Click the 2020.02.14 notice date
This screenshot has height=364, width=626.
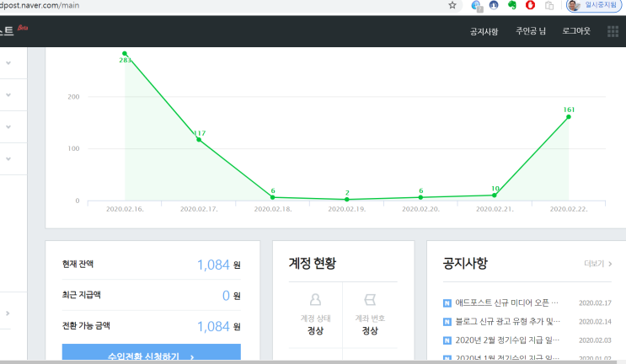click(x=595, y=322)
